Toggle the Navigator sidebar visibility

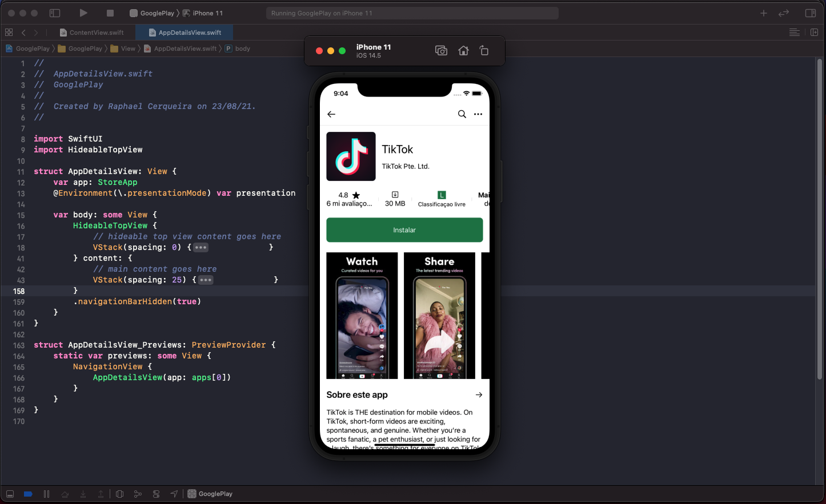pos(54,13)
